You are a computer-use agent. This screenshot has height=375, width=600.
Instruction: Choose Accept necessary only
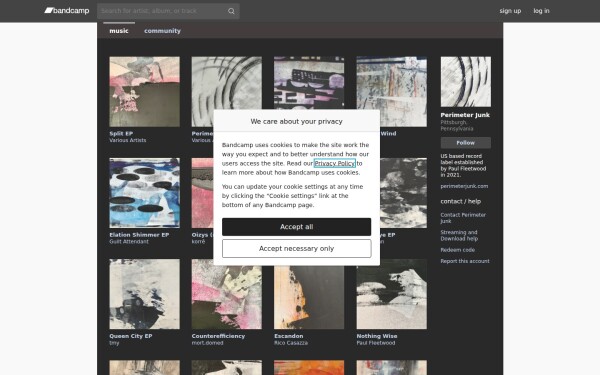coord(297,249)
